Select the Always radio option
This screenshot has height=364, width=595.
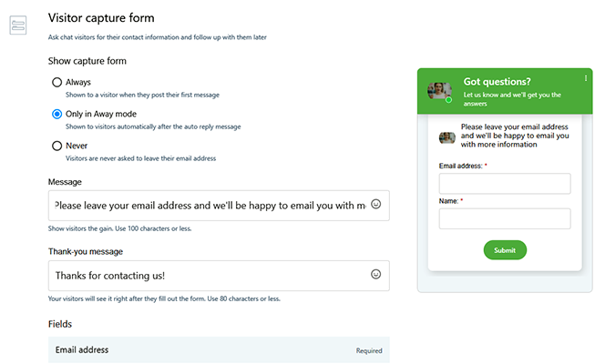(57, 82)
